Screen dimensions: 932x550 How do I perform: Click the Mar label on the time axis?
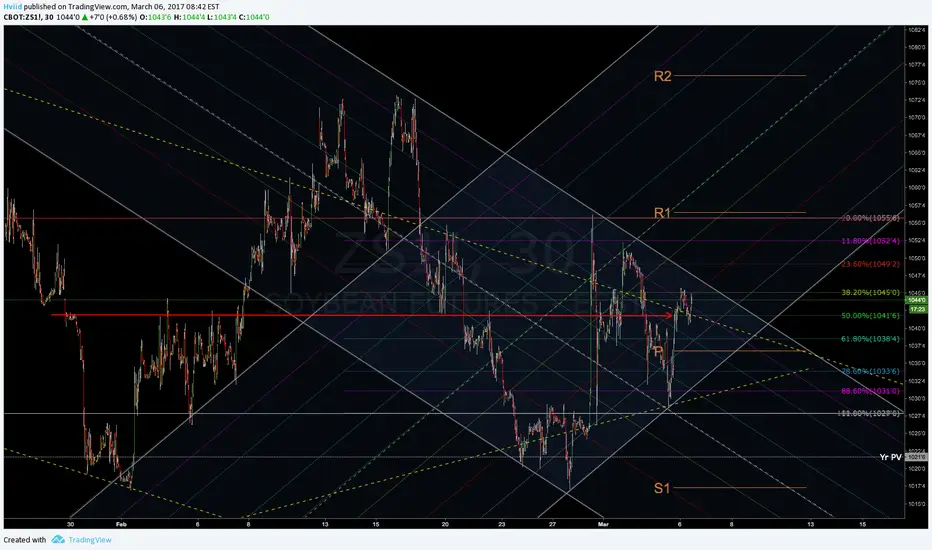pyautogui.click(x=603, y=524)
